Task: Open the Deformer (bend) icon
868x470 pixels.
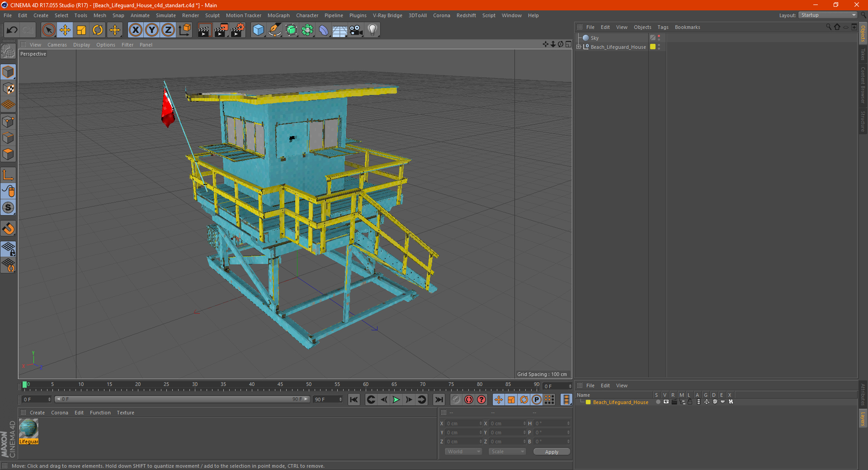Action: tap(324, 30)
